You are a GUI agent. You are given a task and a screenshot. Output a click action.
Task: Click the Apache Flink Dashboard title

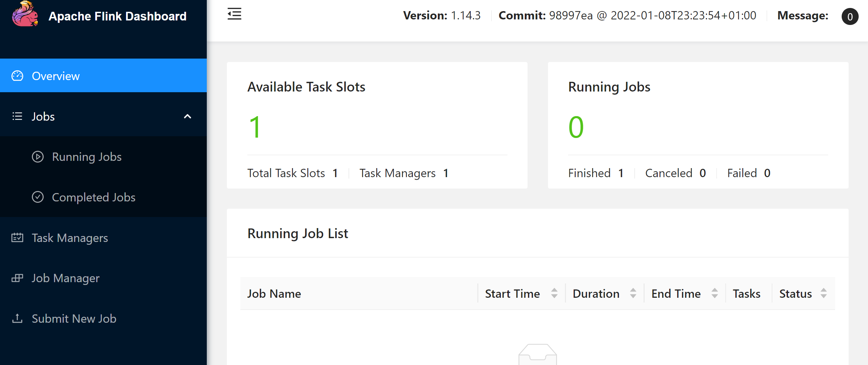click(117, 16)
